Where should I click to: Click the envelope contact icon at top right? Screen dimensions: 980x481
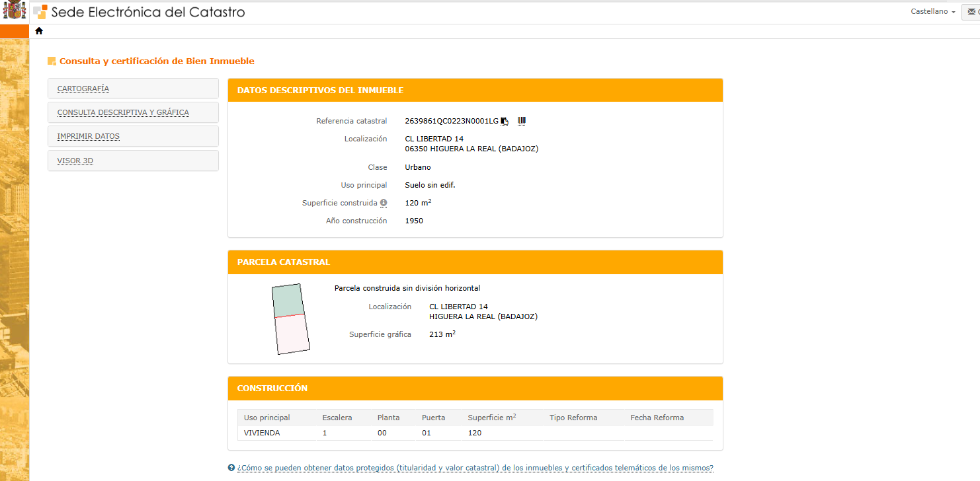tap(973, 12)
